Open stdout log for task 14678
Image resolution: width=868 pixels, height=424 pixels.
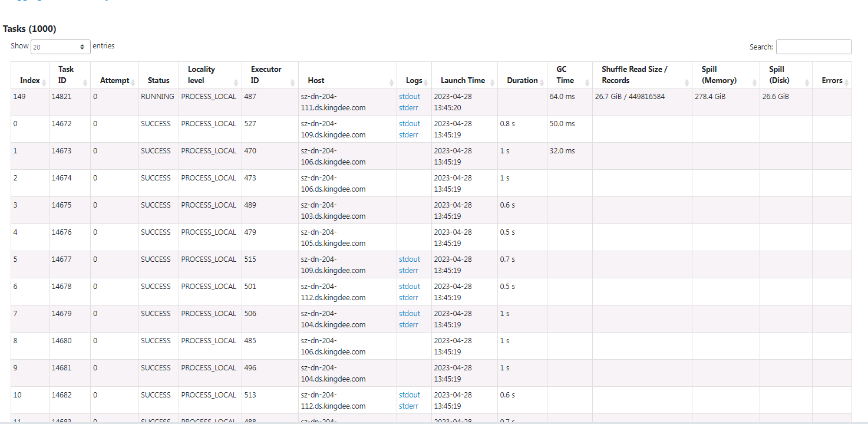point(410,287)
